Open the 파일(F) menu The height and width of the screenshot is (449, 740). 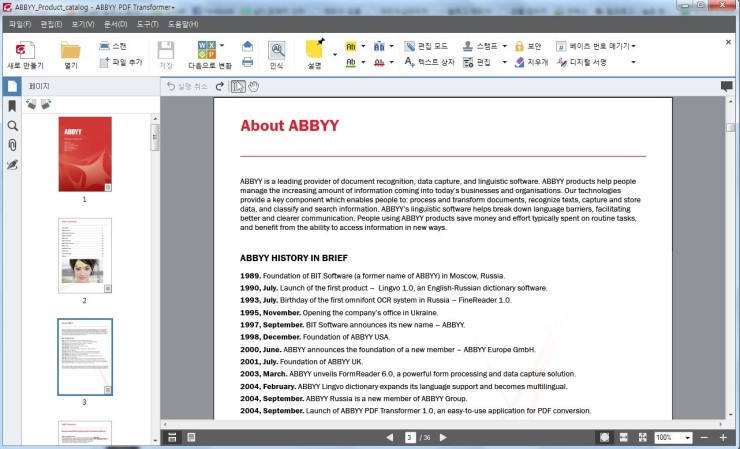point(20,24)
